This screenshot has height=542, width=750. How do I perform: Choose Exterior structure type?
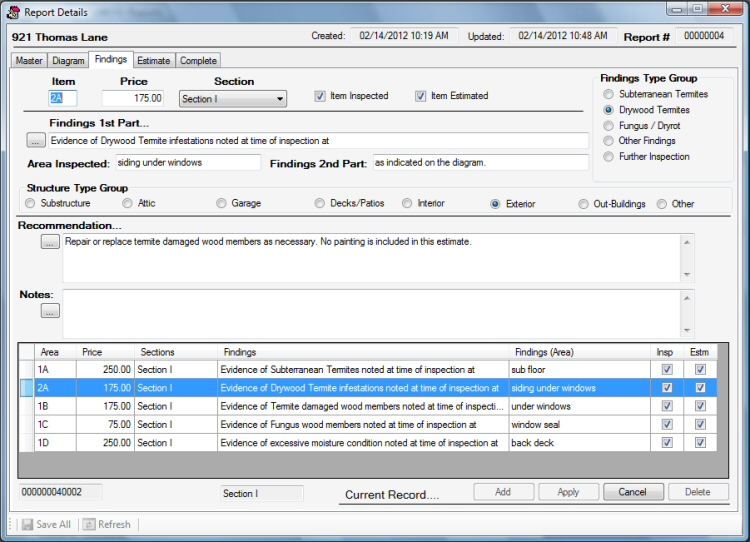pos(495,204)
